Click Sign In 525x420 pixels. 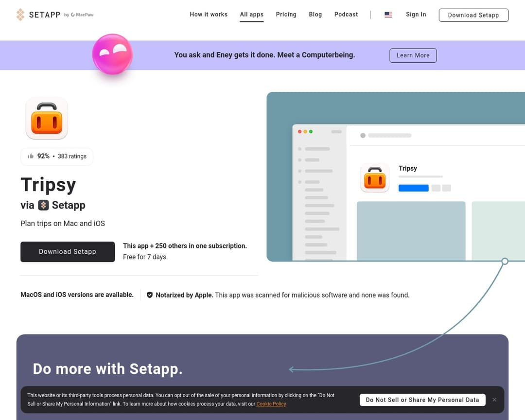pos(416,15)
